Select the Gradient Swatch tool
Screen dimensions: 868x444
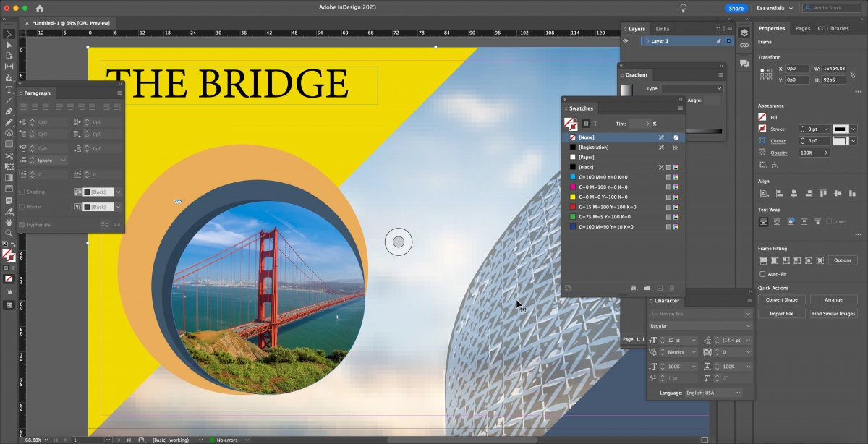tap(9, 177)
